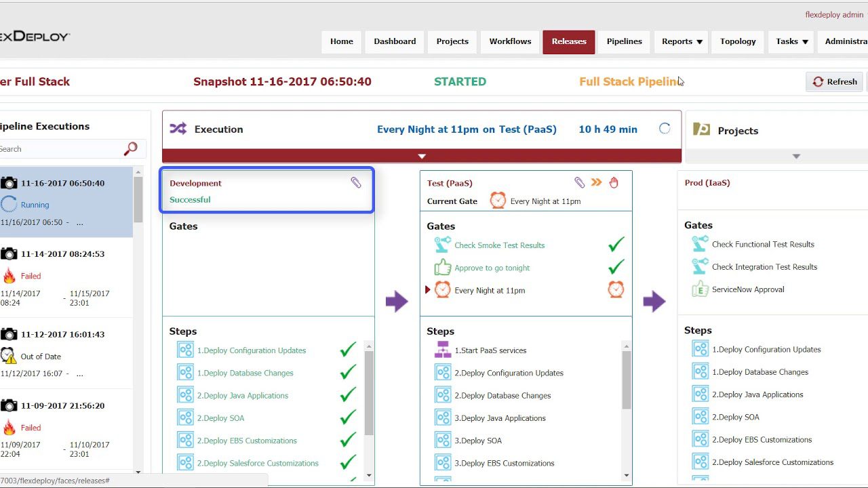Click the Prod (IaaS) stage title
Viewport: 868px width, 488px height.
click(707, 182)
